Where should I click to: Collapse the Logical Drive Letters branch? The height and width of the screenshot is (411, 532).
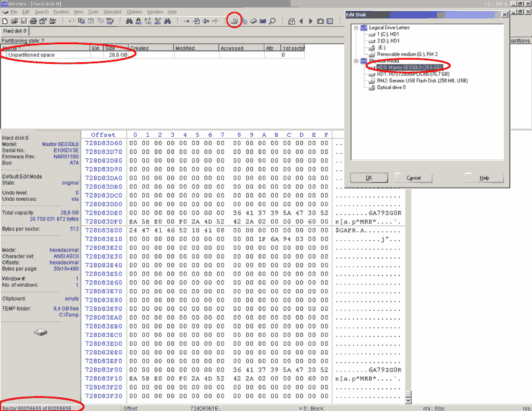click(356, 27)
